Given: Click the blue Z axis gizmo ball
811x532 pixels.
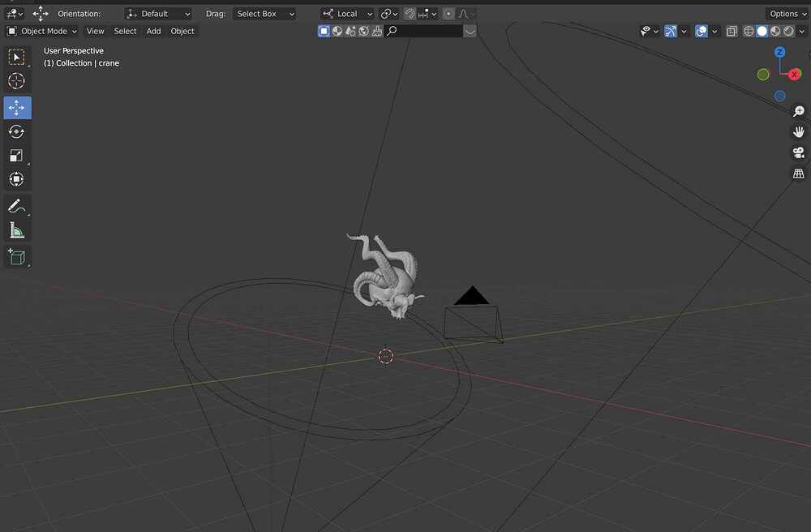Looking at the screenshot, I should (779, 52).
